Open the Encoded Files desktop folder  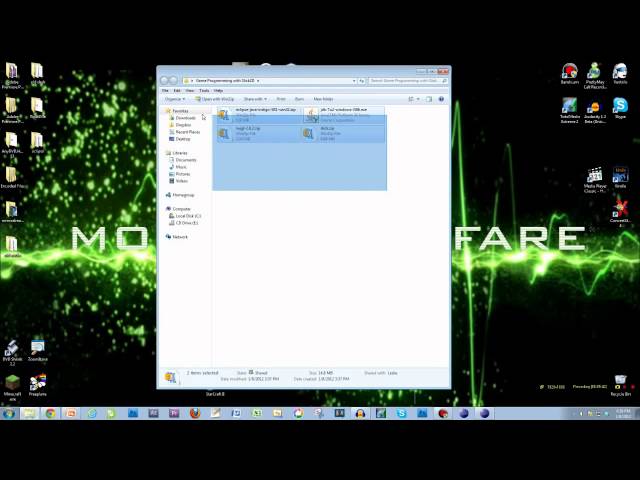(x=12, y=178)
